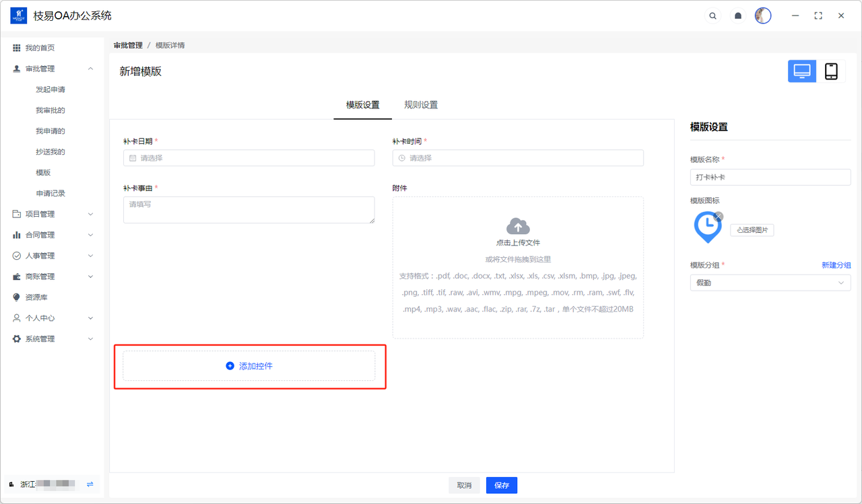Click the user avatar in the header
This screenshot has height=504, width=862.
point(763,16)
